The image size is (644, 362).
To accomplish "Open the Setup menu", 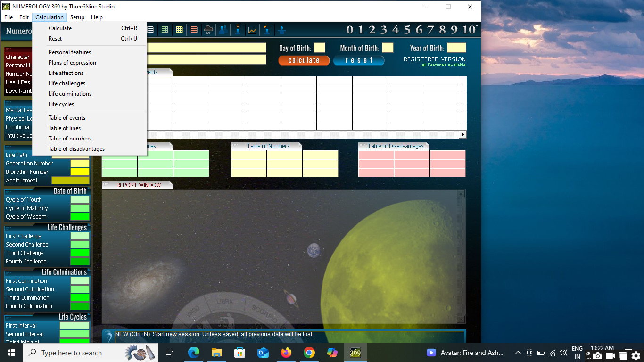I will coord(77,17).
